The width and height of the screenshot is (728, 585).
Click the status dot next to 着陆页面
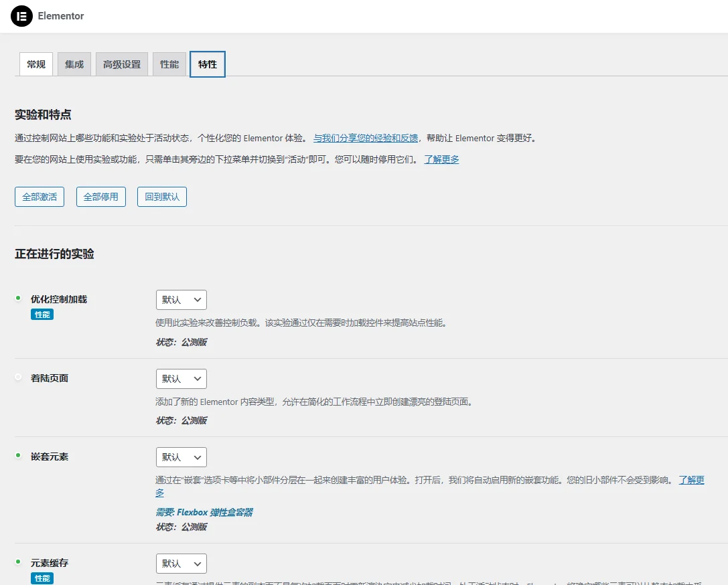pyautogui.click(x=17, y=375)
